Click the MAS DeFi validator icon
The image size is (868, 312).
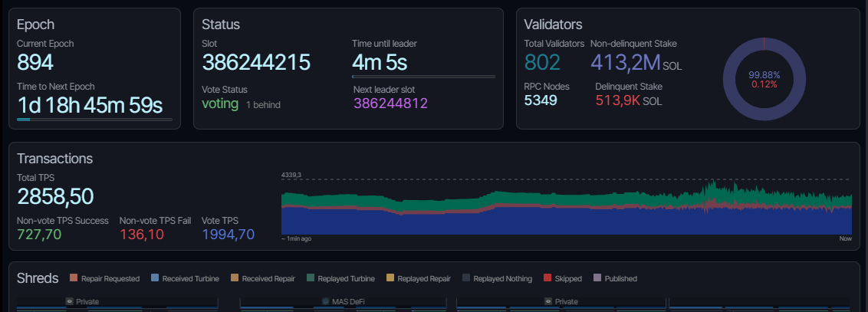pos(326,301)
